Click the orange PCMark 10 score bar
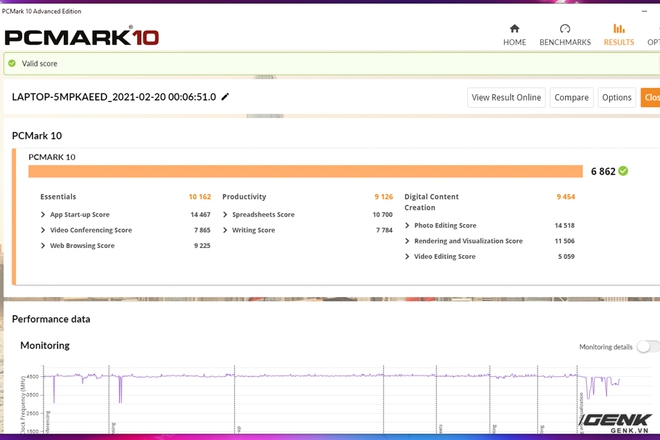This screenshot has height=440, width=660. coord(306,171)
